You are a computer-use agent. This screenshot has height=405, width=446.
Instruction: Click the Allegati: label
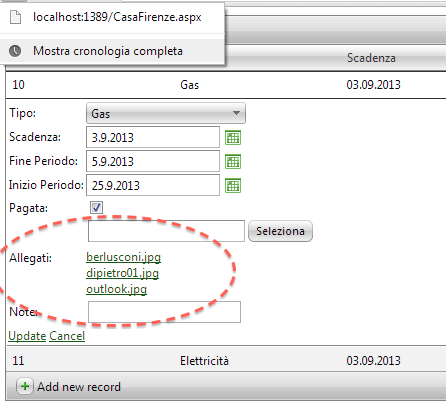(x=30, y=258)
